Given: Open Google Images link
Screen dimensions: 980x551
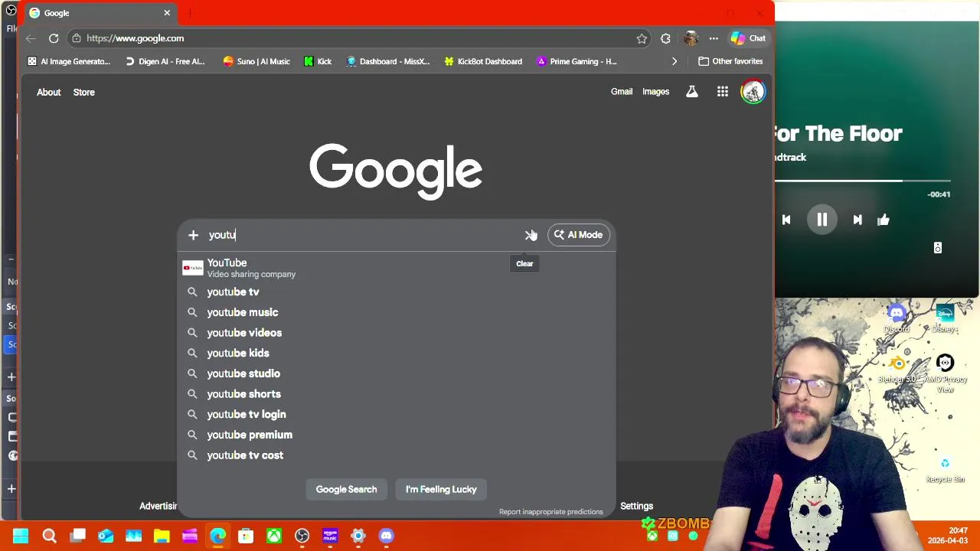Looking at the screenshot, I should [x=655, y=92].
